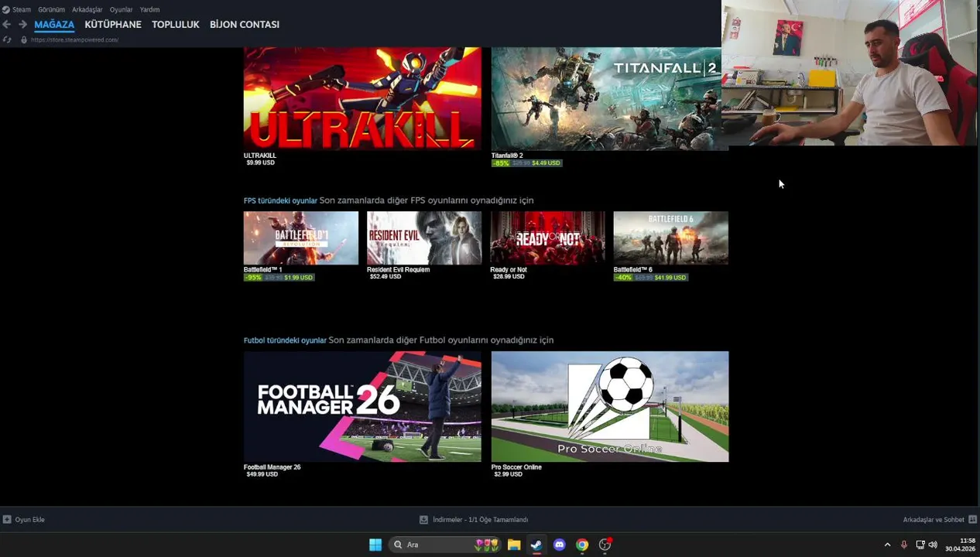This screenshot has height=557, width=980.
Task: Click the network tray icon
Action: [x=920, y=545]
